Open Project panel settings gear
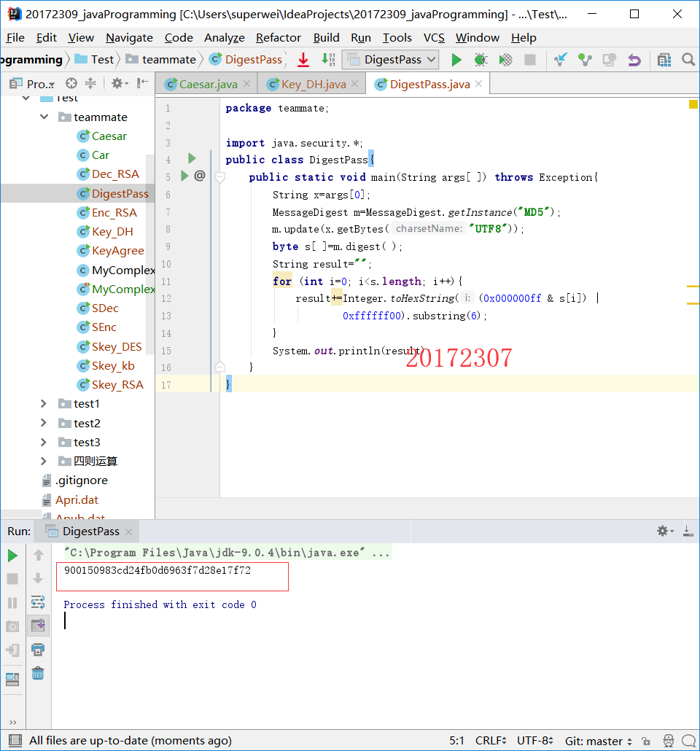 120,83
